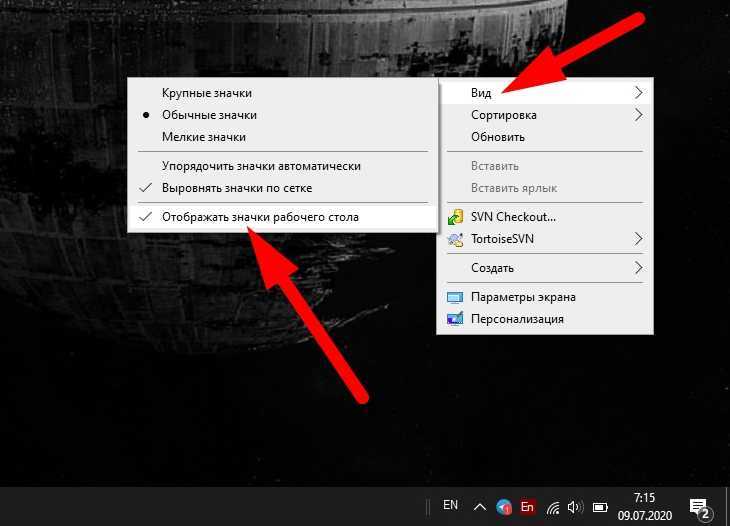Viewport: 730px width, 526px height.
Task: Open 'Параметры экрана' from context menu
Action: click(545, 297)
